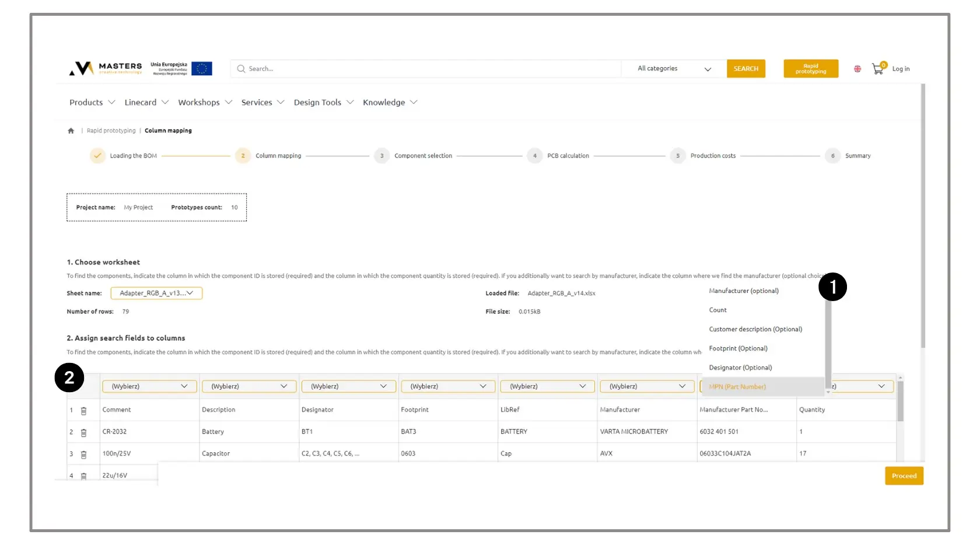Click trash icon for row 2
Image resolution: width=980 pixels, height=545 pixels.
coord(83,432)
